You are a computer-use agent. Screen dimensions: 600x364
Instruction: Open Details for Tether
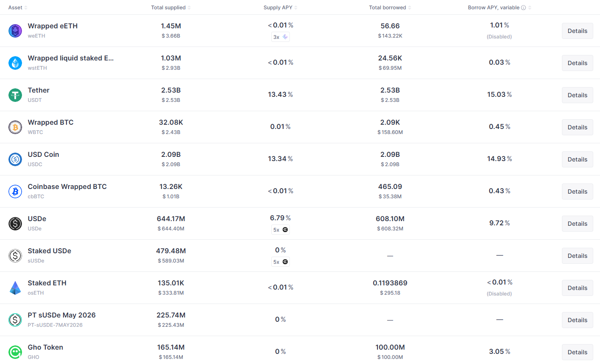tap(577, 95)
